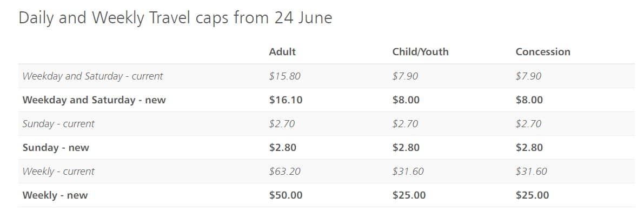
Task: Click the $8.00 Child/Youth weekday new value
Action: click(x=406, y=100)
